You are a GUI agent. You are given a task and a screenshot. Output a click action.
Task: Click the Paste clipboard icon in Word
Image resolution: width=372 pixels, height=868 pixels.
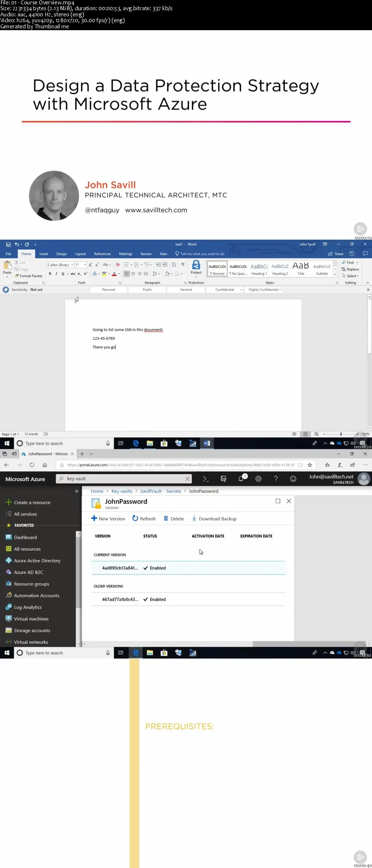(7, 265)
